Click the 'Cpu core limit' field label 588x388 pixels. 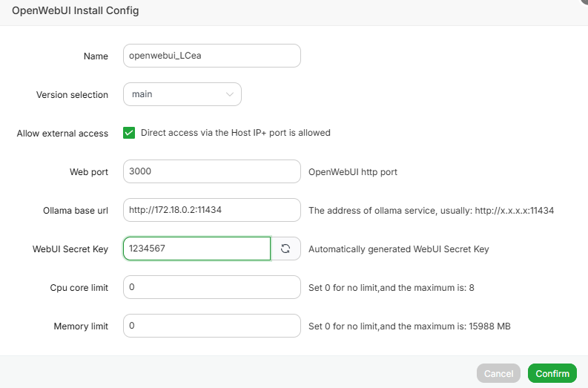pos(79,288)
